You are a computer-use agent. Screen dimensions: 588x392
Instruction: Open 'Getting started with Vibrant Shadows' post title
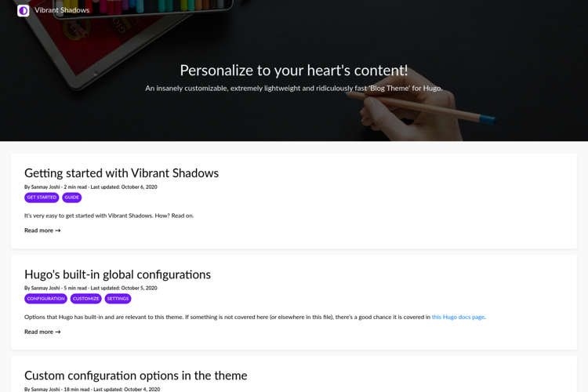(x=122, y=173)
